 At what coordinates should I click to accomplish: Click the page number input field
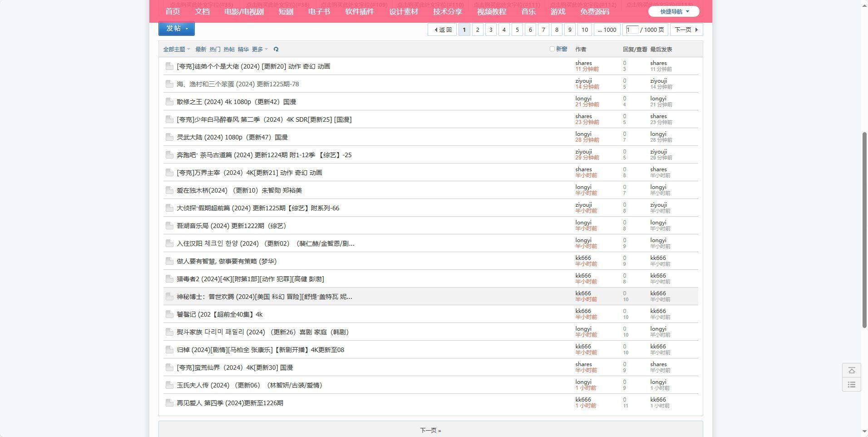click(x=631, y=30)
